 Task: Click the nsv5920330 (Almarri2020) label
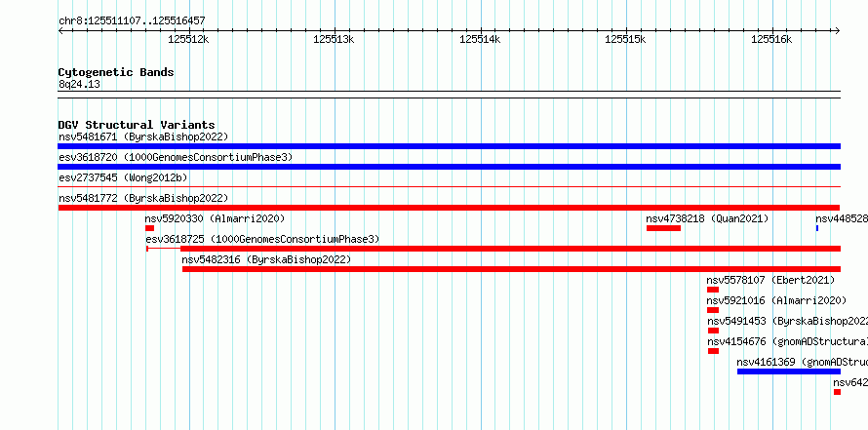tap(215, 218)
